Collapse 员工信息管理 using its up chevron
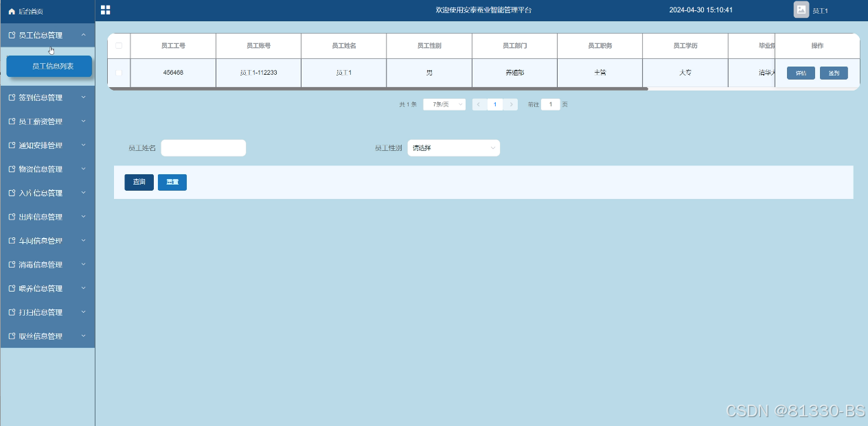 [x=83, y=35]
